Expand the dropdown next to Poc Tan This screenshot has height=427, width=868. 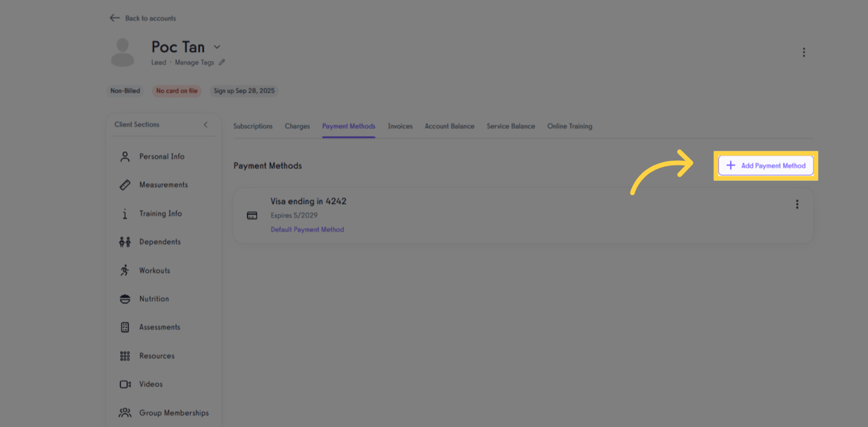coord(217,47)
